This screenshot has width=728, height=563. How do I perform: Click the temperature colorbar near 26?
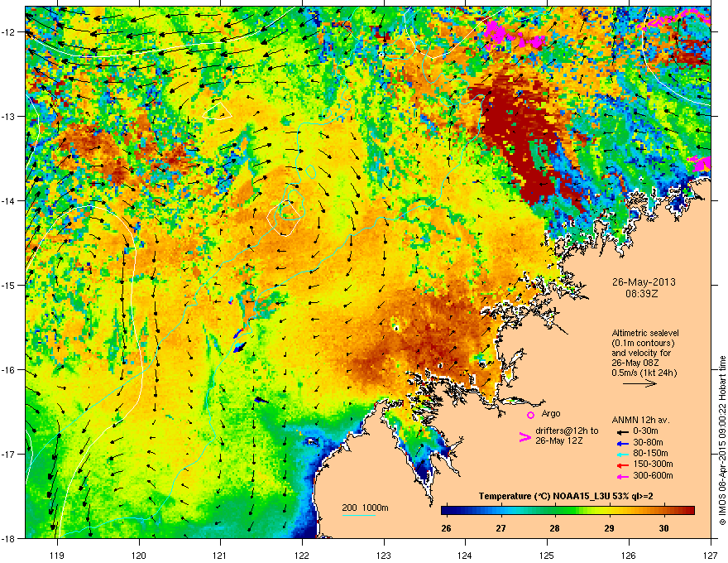pos(447,511)
